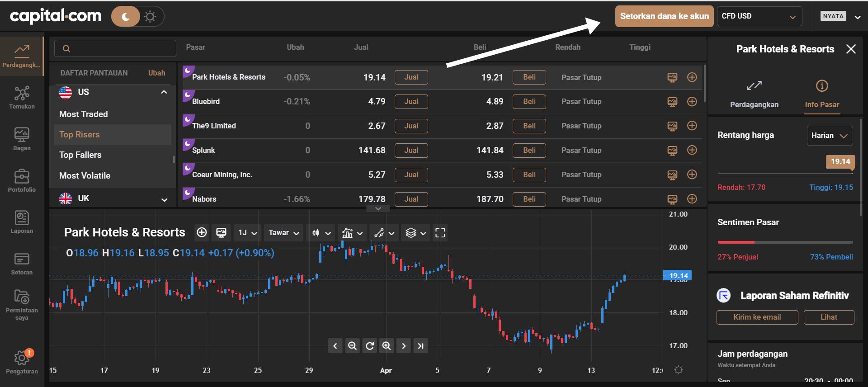Image resolution: width=868 pixels, height=387 pixels.
Task: Sort by Ubah column header
Action: point(295,47)
